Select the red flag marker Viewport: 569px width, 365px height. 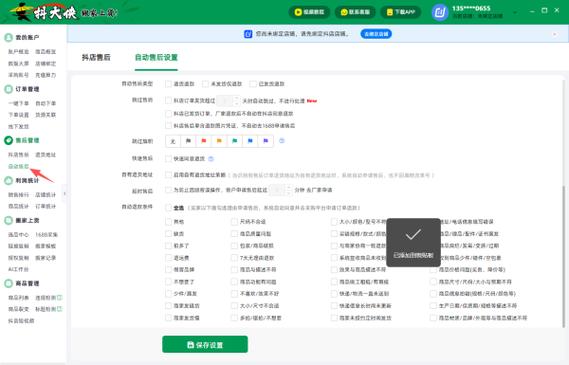(204, 141)
